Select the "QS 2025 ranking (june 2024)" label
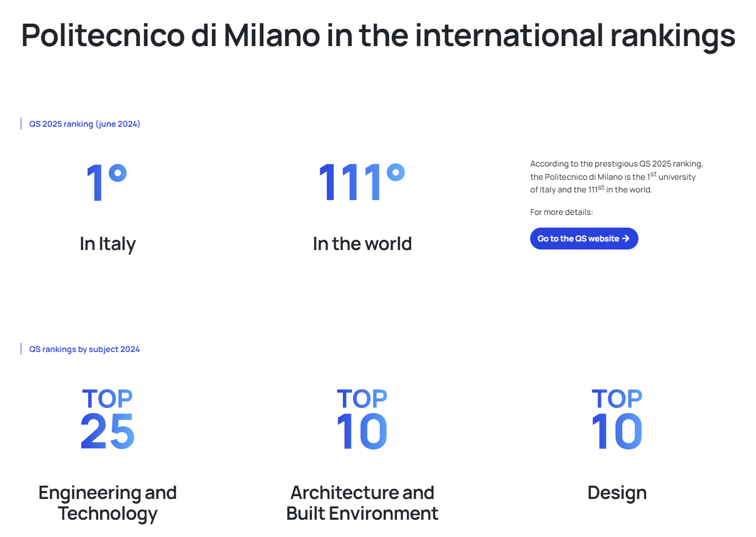This screenshot has width=756, height=537. tap(85, 124)
